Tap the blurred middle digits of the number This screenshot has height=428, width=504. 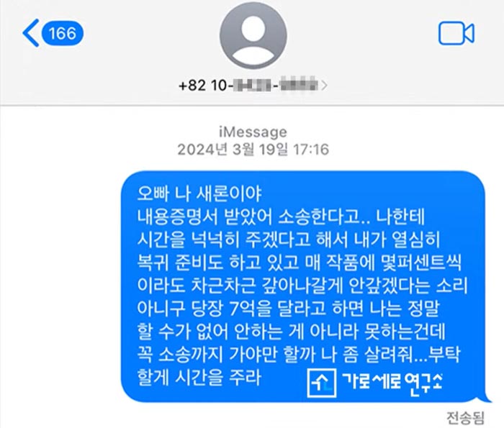(x=252, y=86)
